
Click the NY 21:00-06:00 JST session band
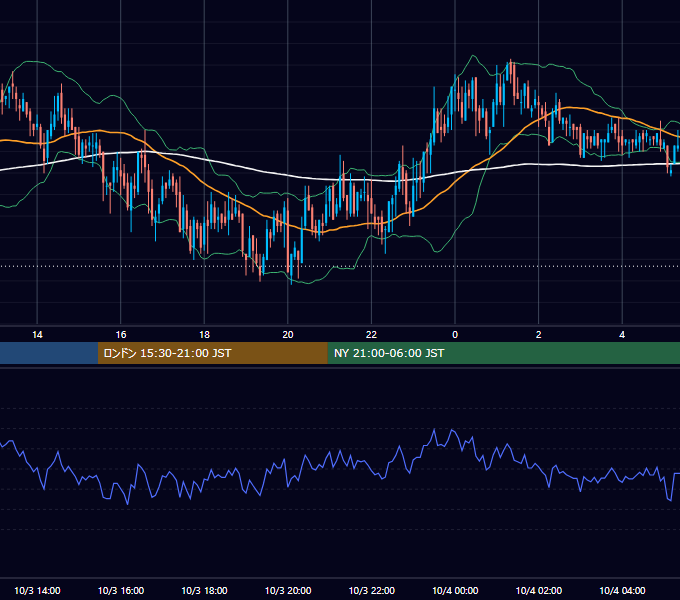[x=503, y=353]
